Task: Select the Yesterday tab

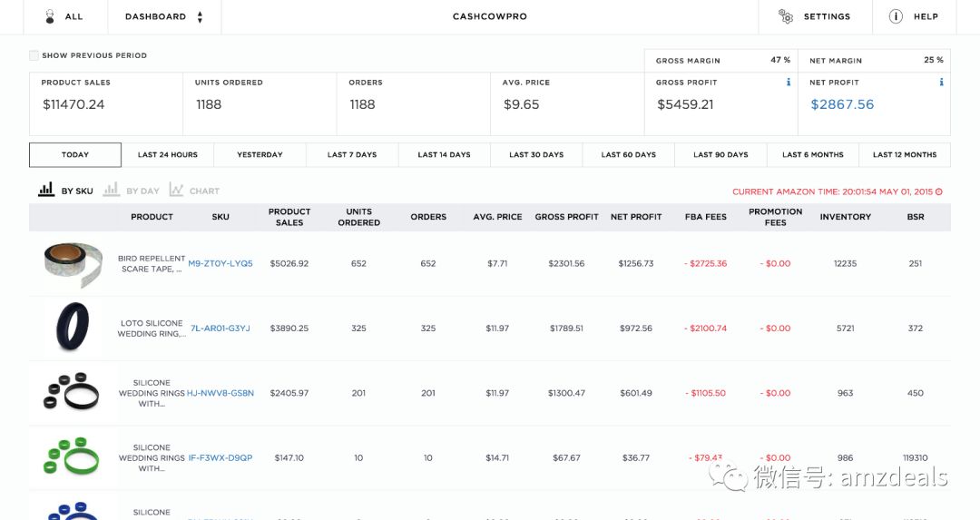Action: [x=260, y=155]
